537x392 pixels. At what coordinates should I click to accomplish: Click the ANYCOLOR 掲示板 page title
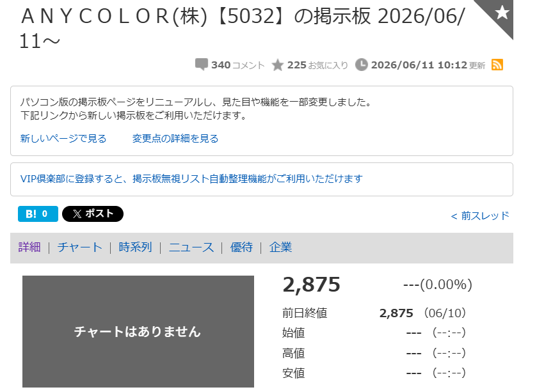[243, 29]
